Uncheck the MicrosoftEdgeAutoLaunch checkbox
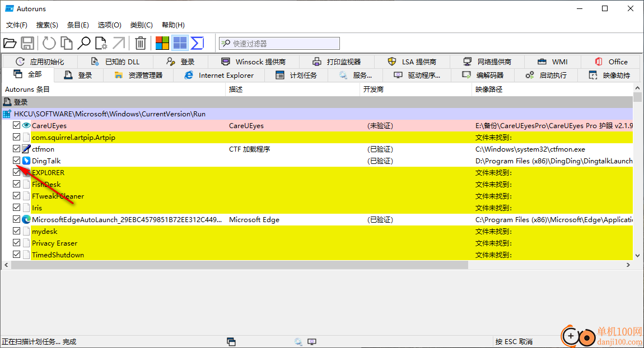The image size is (644, 348). [x=16, y=219]
